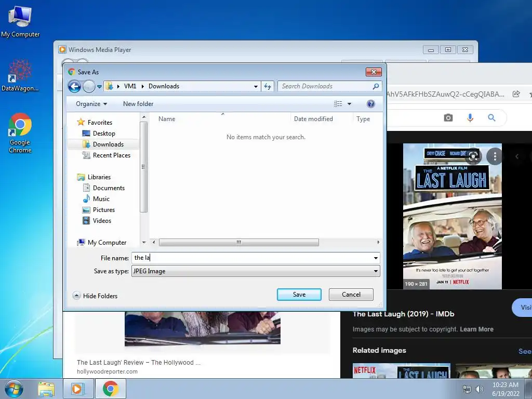
Task: Sort by the Name column header
Action: (x=167, y=119)
